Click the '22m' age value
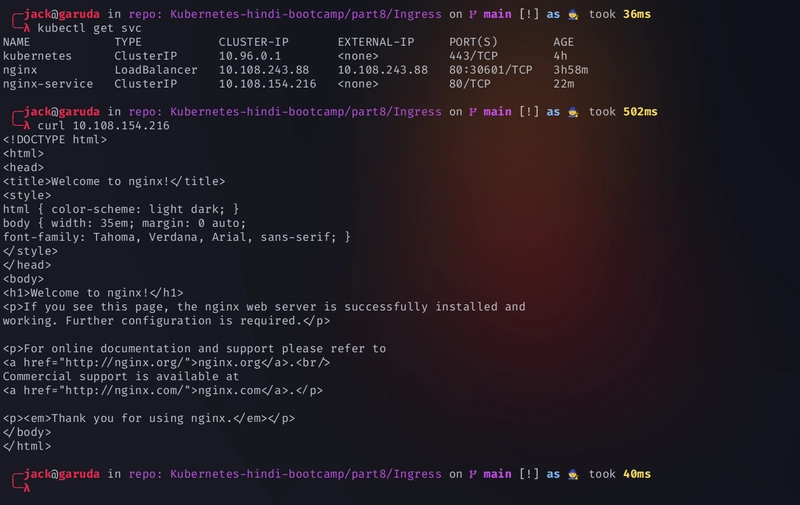This screenshot has height=505, width=800. [563, 84]
